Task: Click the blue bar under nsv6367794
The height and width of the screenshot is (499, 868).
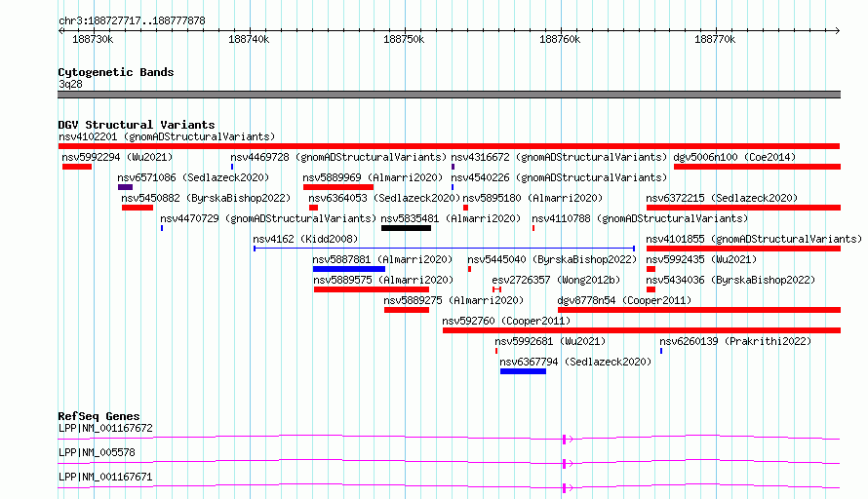Action: [523, 371]
